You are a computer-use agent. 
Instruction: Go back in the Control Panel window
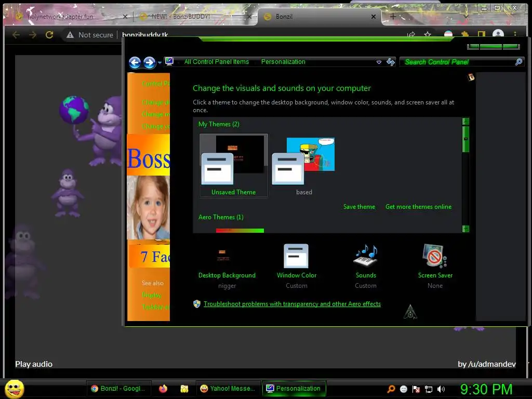pos(135,62)
